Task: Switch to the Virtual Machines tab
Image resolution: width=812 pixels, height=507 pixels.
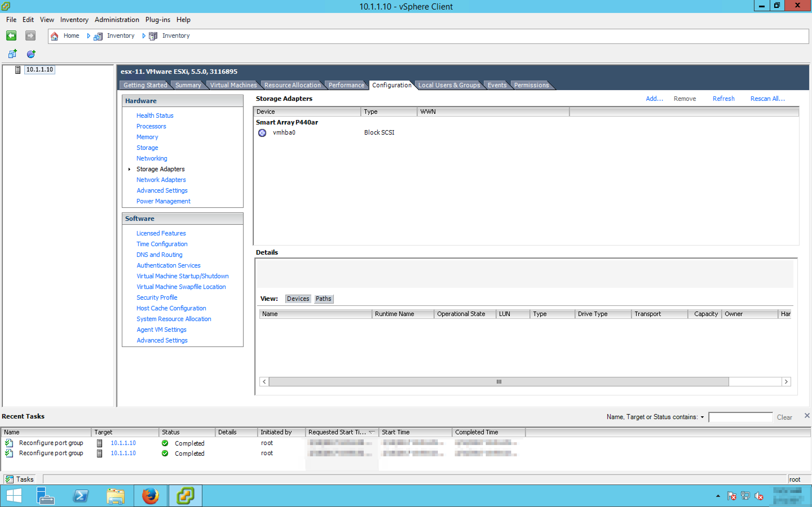Action: (x=233, y=85)
